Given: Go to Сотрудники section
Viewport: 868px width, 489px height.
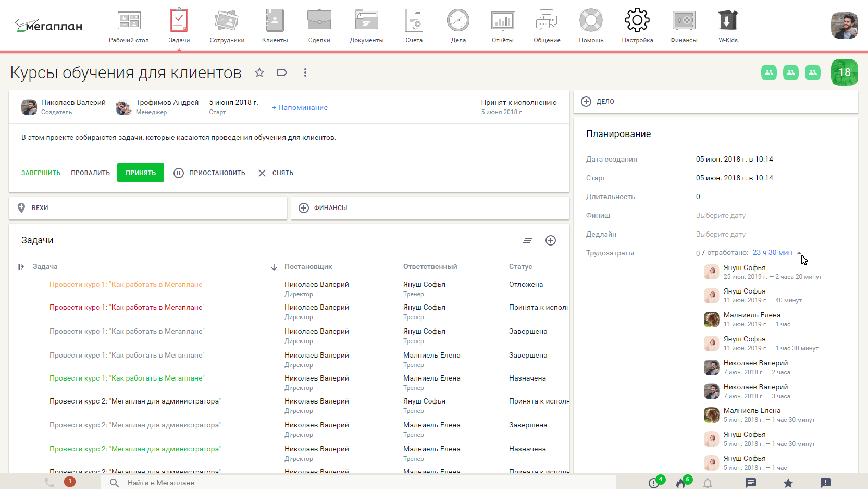Looking at the screenshot, I should coord(227,26).
